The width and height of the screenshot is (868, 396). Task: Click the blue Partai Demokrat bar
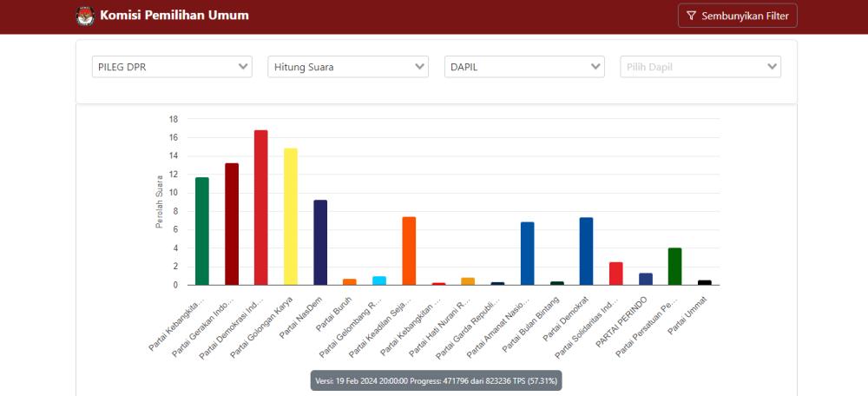pos(586,252)
